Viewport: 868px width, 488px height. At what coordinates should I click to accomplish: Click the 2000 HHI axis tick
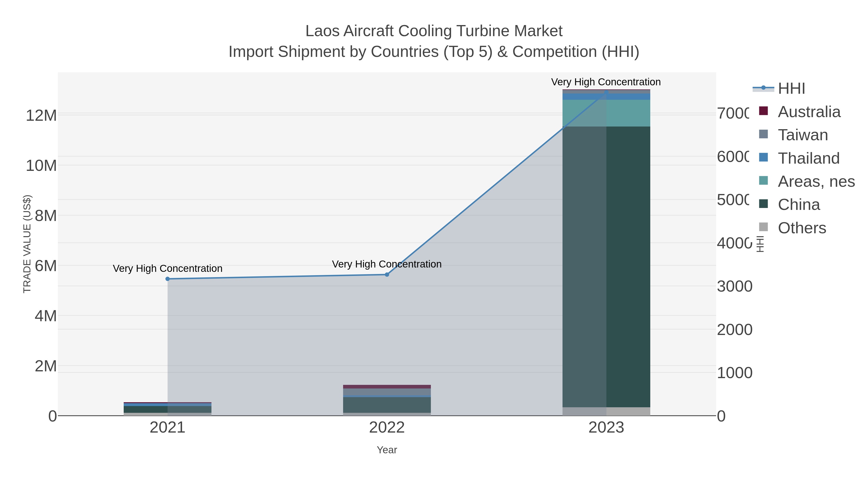[735, 330]
